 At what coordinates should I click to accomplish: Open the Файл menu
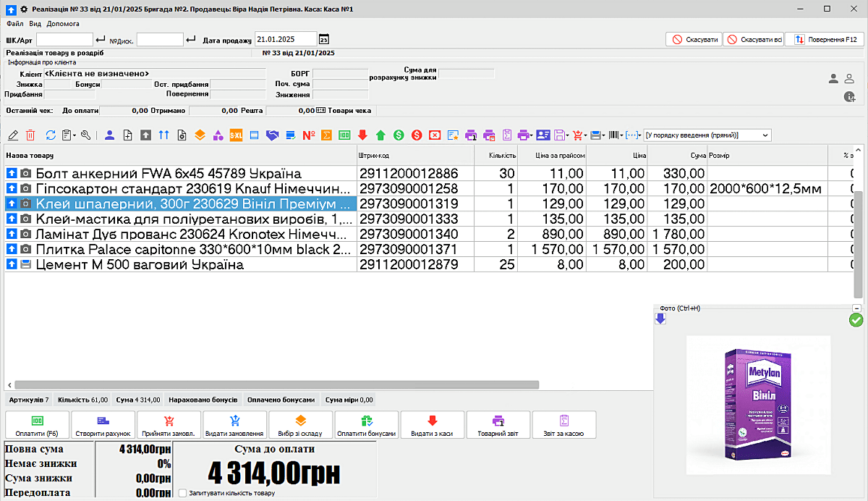14,24
